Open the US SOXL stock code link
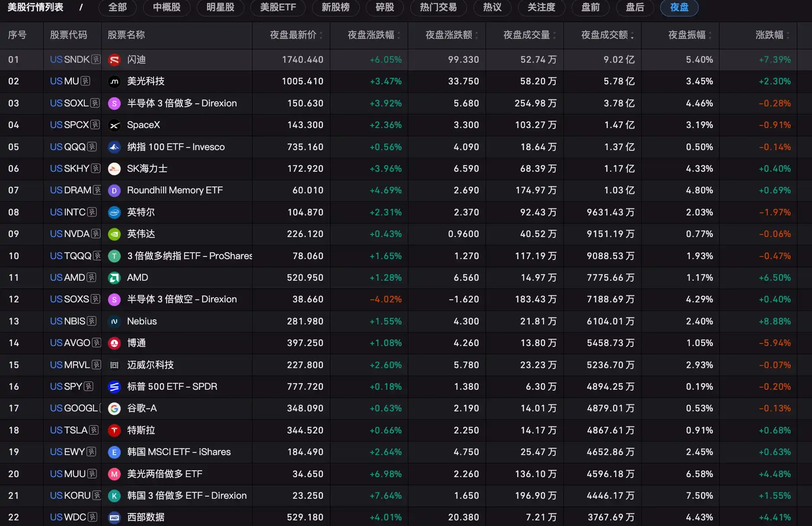This screenshot has height=526, width=812. (x=69, y=103)
